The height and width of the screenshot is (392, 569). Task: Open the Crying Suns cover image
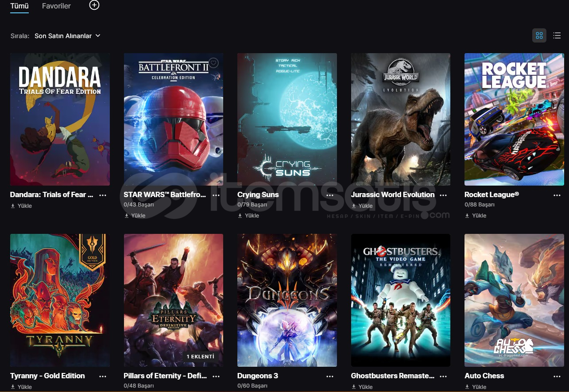pyautogui.click(x=287, y=119)
